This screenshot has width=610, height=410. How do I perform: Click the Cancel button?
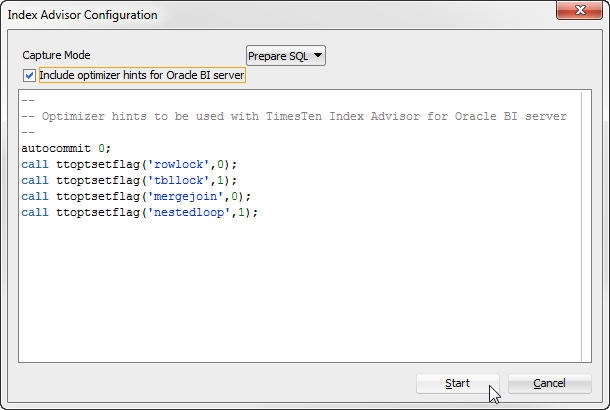click(x=549, y=384)
